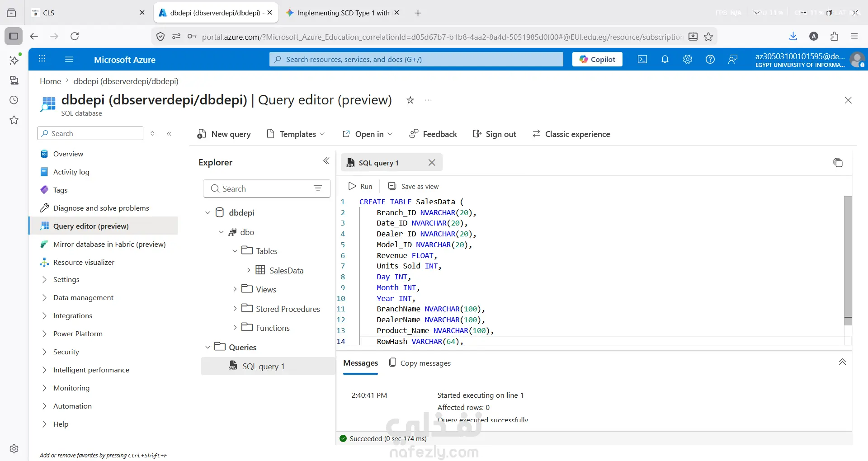The image size is (868, 461).
Task: Open the Explorer search filter options
Action: [x=318, y=188]
